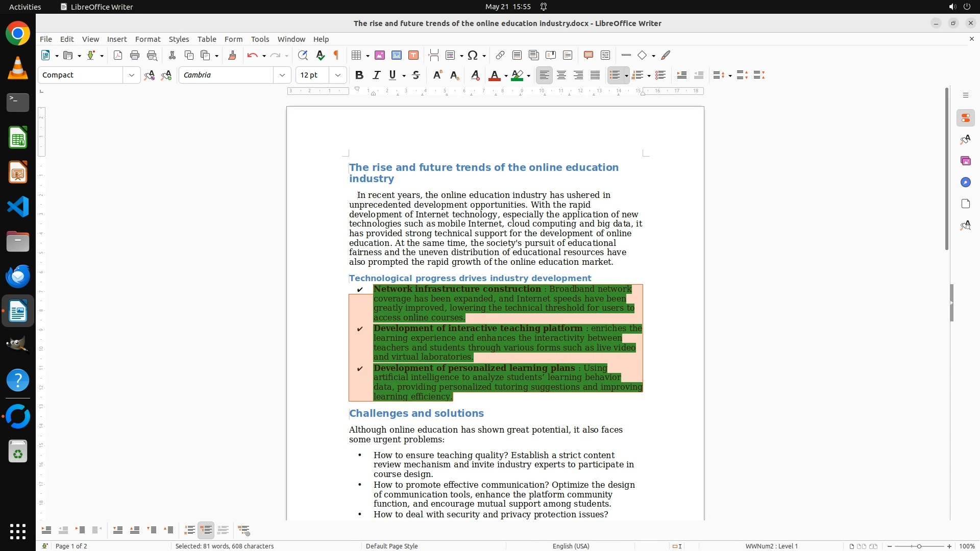Toggle Bold formatting
Viewport: 980px width, 551px height.
click(359, 76)
